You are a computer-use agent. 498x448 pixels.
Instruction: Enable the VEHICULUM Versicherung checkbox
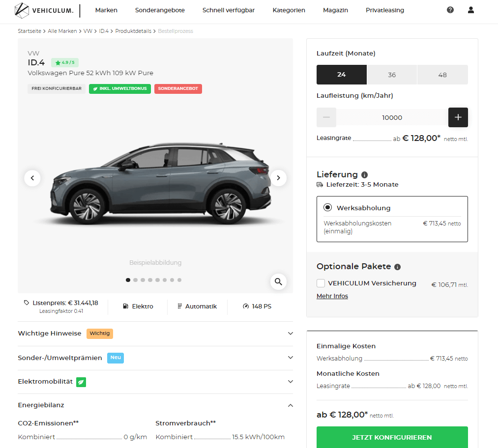[x=321, y=283]
